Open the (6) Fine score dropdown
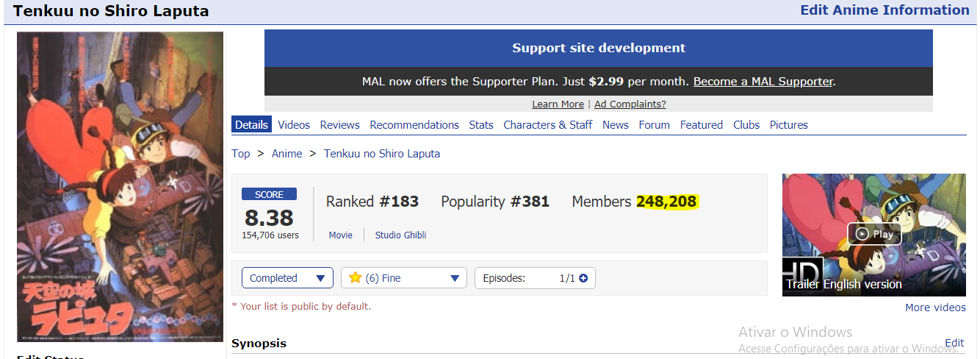Screen dimensions: 980x359 (x=404, y=278)
